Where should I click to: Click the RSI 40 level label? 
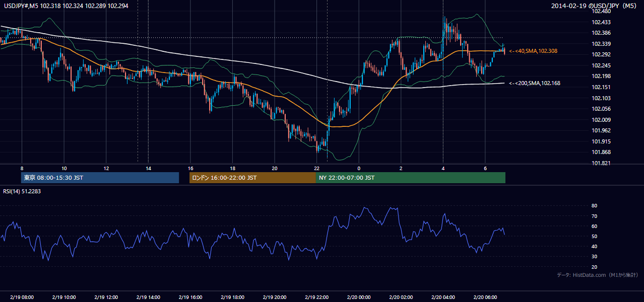595,246
